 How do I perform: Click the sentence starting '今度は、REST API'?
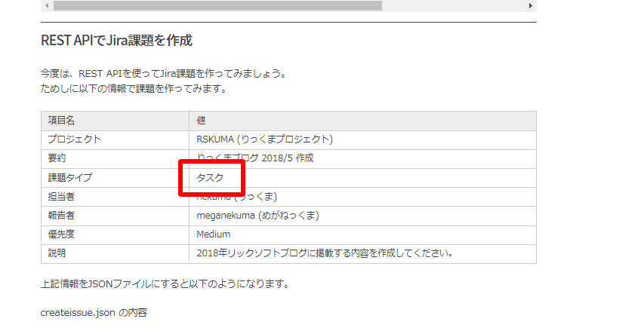[x=164, y=74]
